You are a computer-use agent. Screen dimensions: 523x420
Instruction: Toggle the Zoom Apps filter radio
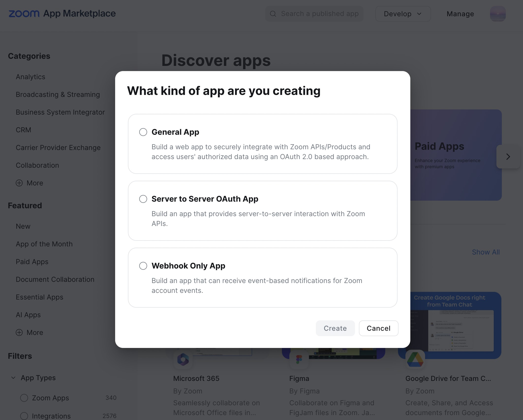click(x=24, y=398)
